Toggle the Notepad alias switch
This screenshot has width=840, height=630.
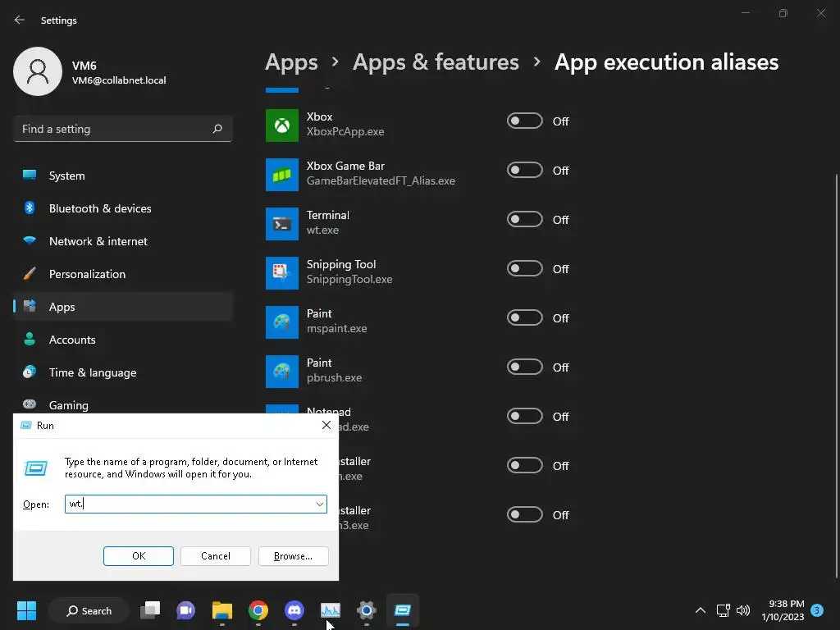[x=524, y=417]
